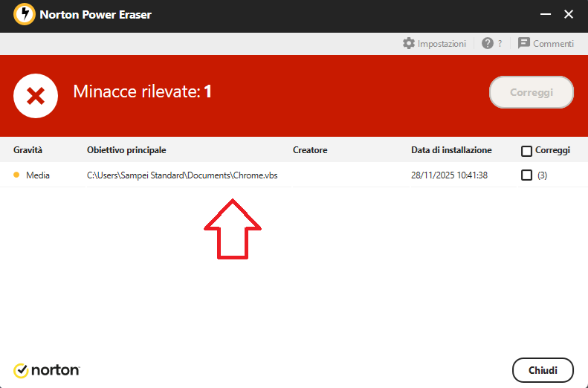This screenshot has height=388, width=588.
Task: Click the (3) count beside row checkbox
Action: click(542, 175)
